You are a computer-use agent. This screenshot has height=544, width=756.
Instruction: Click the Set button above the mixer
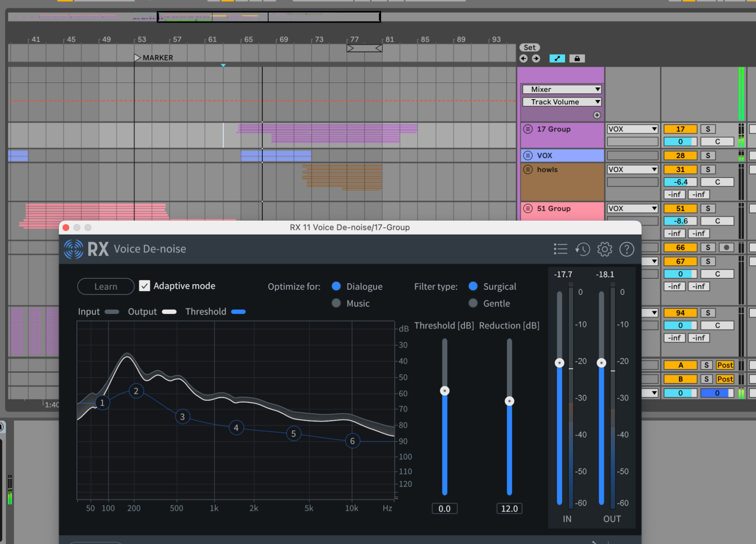[x=529, y=47]
